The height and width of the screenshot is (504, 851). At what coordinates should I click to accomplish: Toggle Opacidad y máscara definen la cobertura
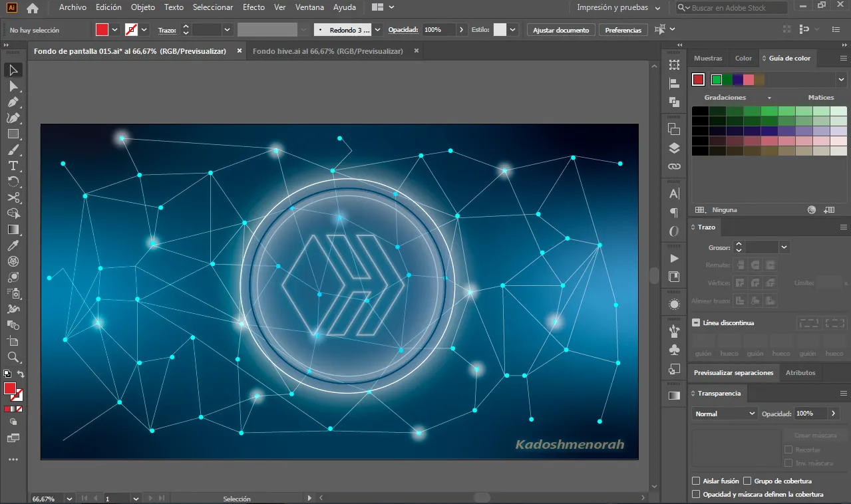pyautogui.click(x=696, y=494)
